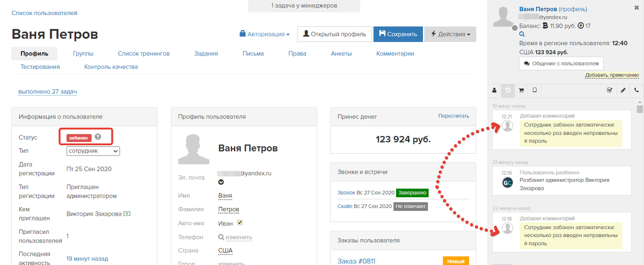Open the Задания tab
Image resolution: width=644 pixels, height=265 pixels.
click(206, 53)
